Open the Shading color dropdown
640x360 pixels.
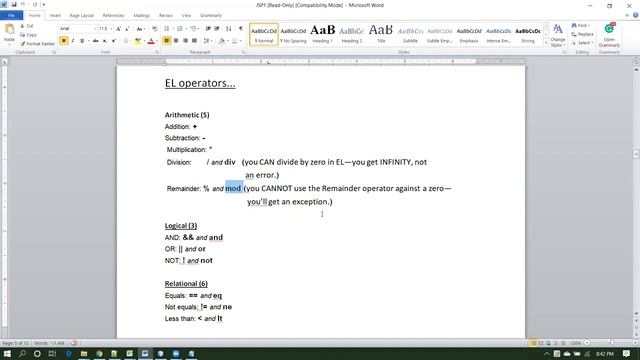227,41
